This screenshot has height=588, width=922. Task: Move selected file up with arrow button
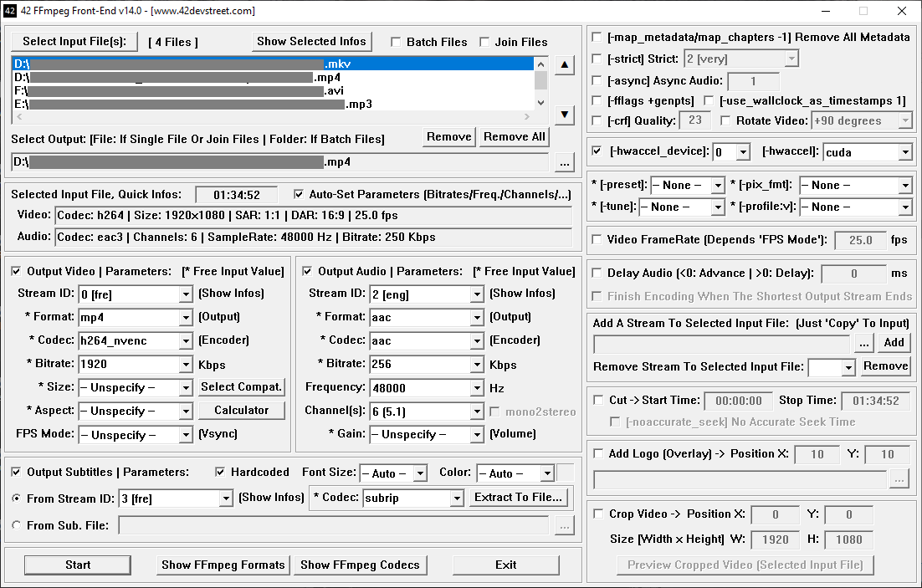click(x=565, y=65)
